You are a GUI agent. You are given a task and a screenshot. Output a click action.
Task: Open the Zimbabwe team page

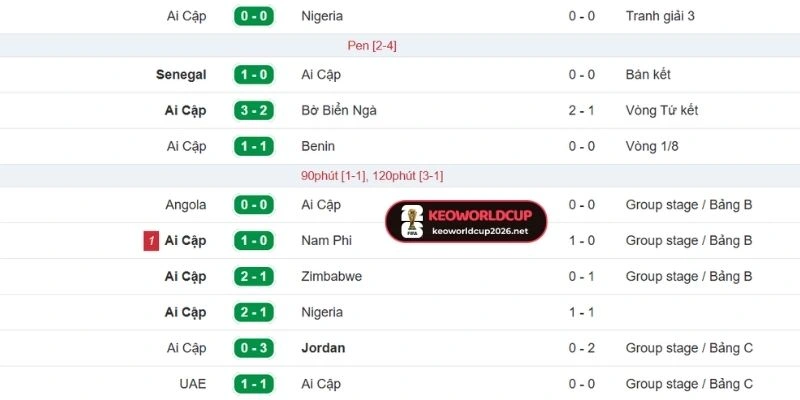coord(331,276)
